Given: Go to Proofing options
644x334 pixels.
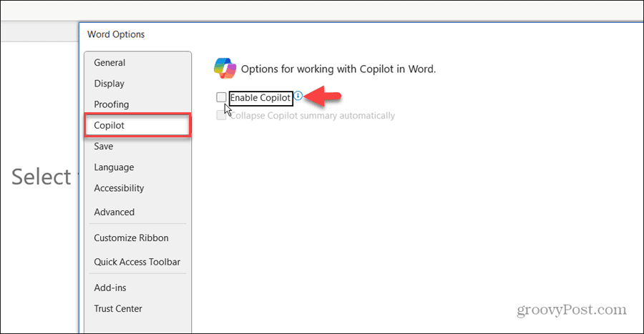Looking at the screenshot, I should (x=137, y=104).
